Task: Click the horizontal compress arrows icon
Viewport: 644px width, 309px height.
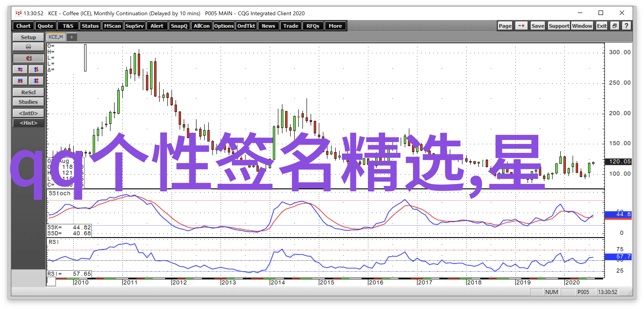Action: [20, 81]
